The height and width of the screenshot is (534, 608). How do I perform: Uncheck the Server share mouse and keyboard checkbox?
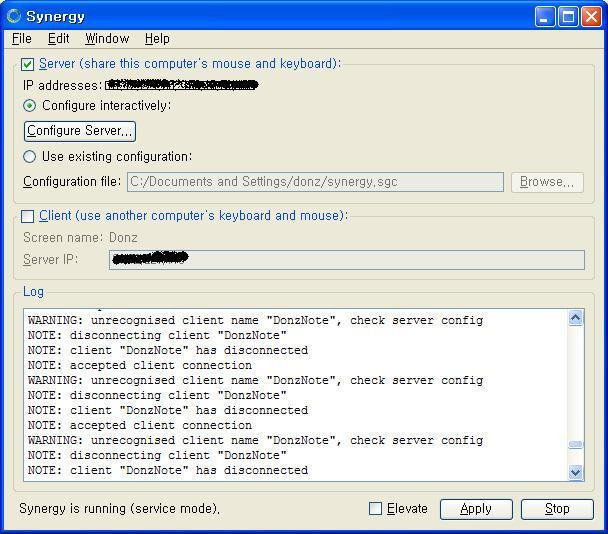[28, 64]
